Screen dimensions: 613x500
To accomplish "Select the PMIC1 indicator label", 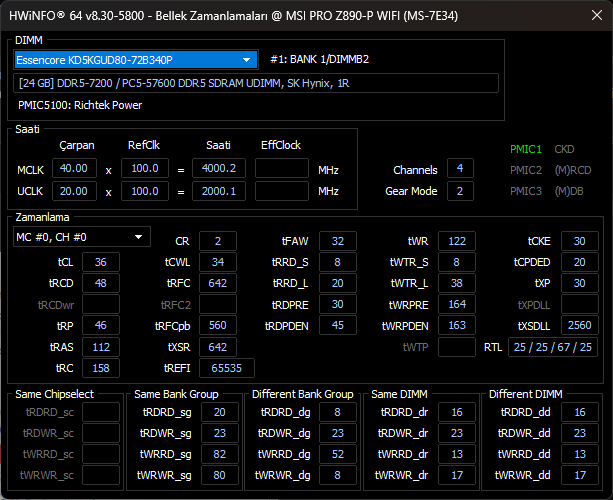I will pos(525,149).
